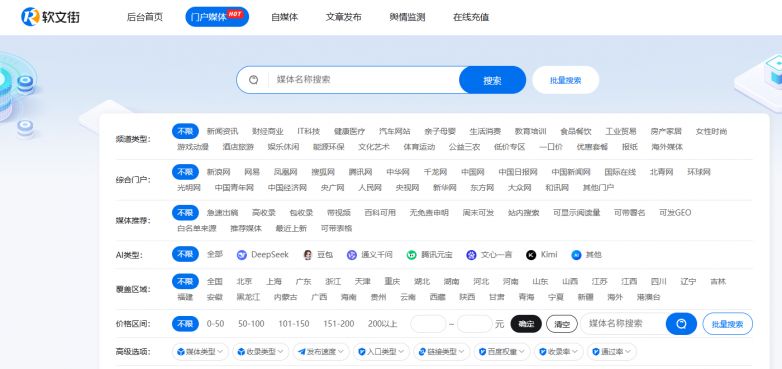782x369 pixels.
Task: Select 不限 in the 覆盖区域 row
Action: tap(185, 281)
